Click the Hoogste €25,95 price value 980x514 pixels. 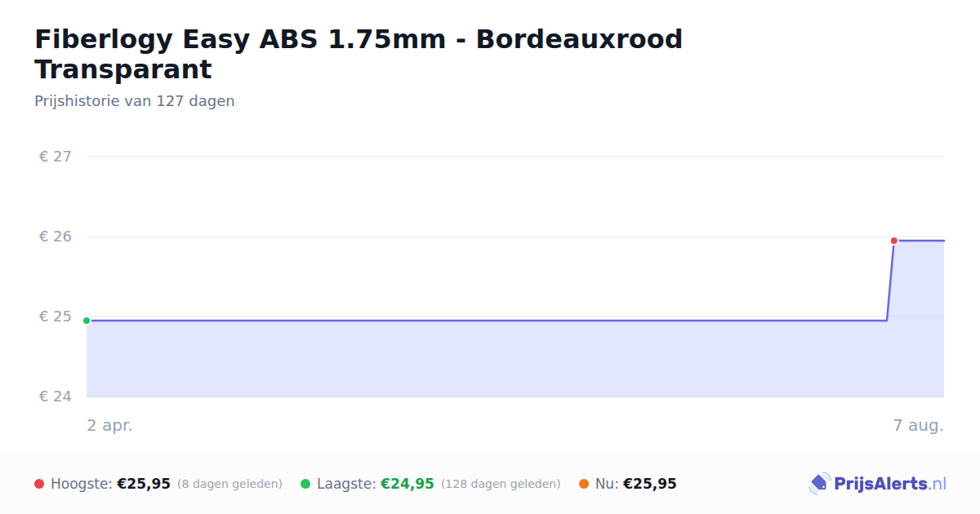[x=144, y=484]
